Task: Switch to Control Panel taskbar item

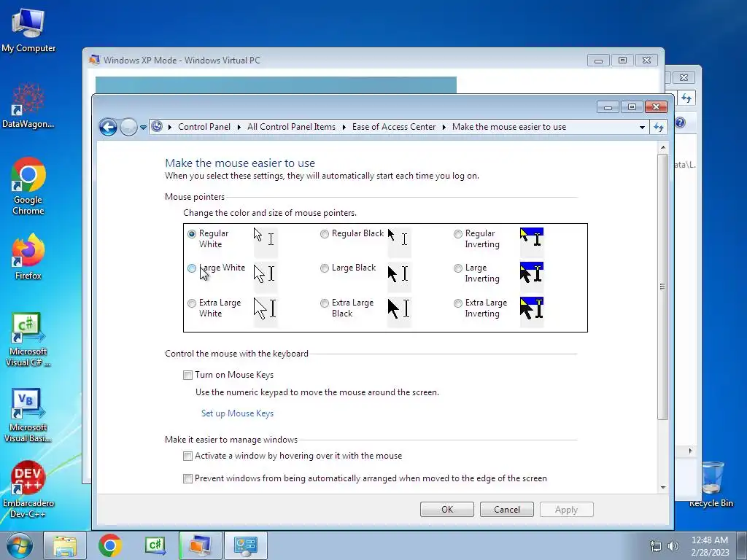Action: (x=246, y=545)
